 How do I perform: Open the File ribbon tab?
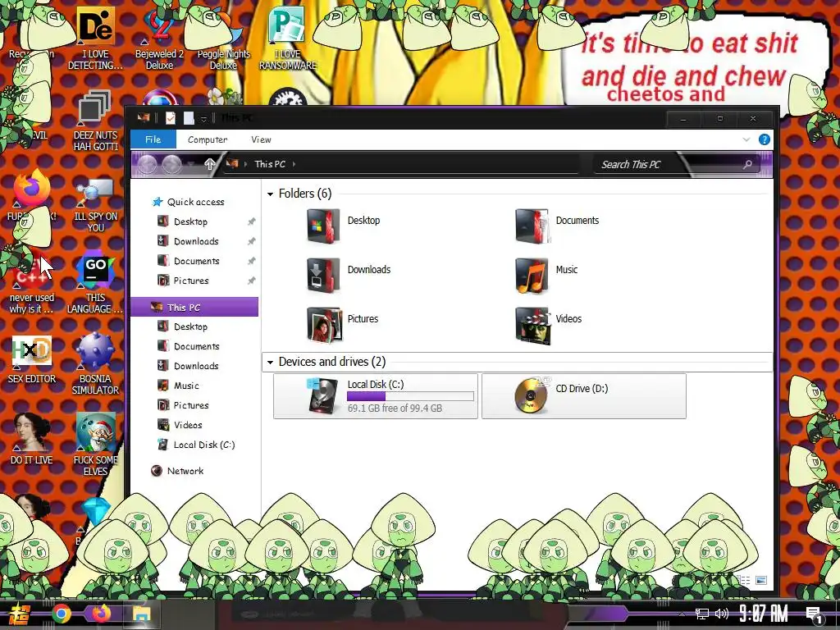coord(153,139)
